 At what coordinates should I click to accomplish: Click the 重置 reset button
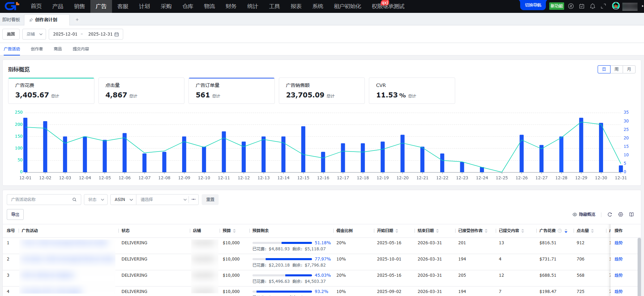[x=210, y=200]
